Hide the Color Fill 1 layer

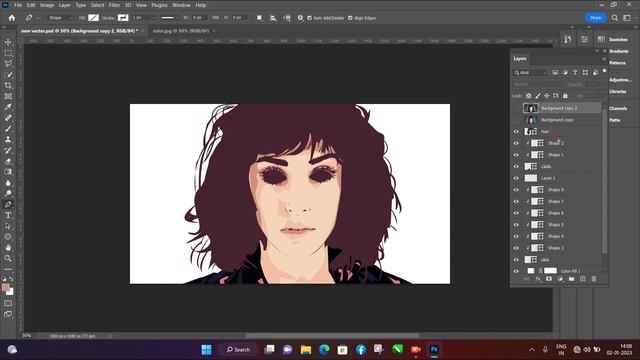tap(516, 271)
